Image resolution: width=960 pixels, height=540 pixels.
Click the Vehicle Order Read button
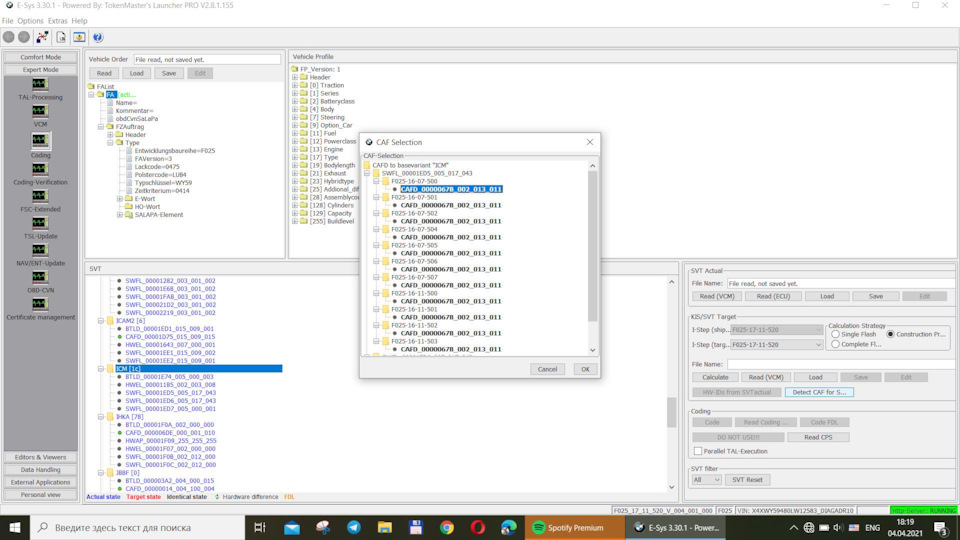click(x=104, y=73)
